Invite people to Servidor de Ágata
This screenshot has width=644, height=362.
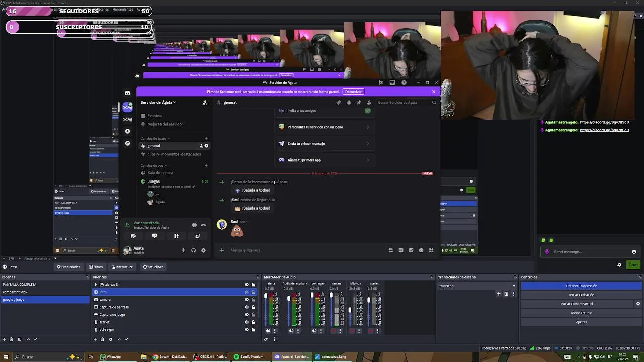(x=205, y=102)
